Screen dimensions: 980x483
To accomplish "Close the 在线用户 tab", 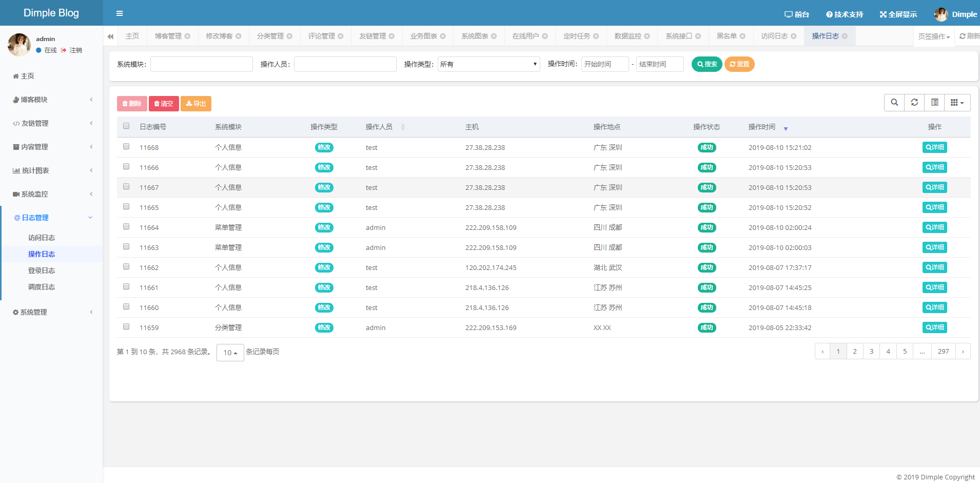I will (545, 36).
